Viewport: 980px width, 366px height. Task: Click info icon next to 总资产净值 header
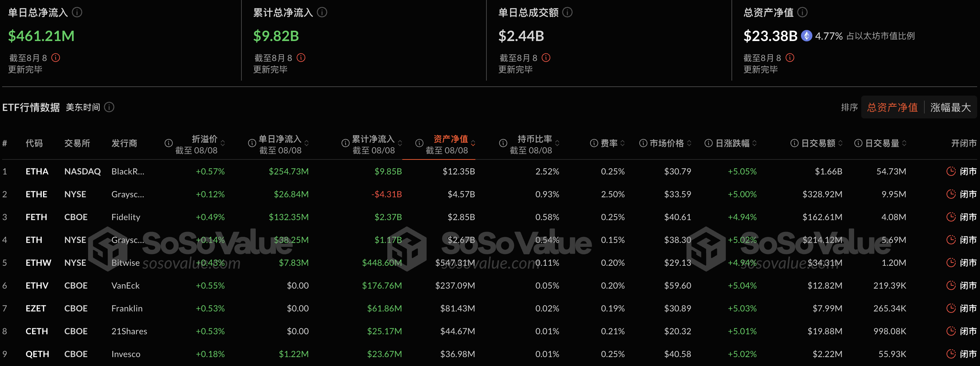point(802,12)
